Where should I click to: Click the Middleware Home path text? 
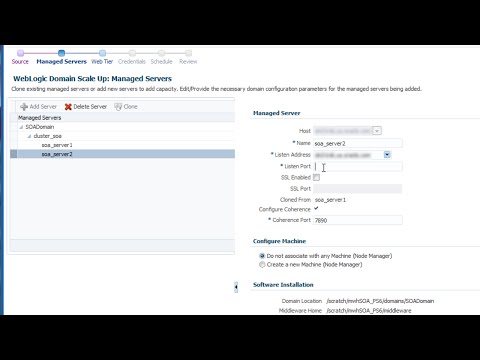pyautogui.click(x=369, y=311)
